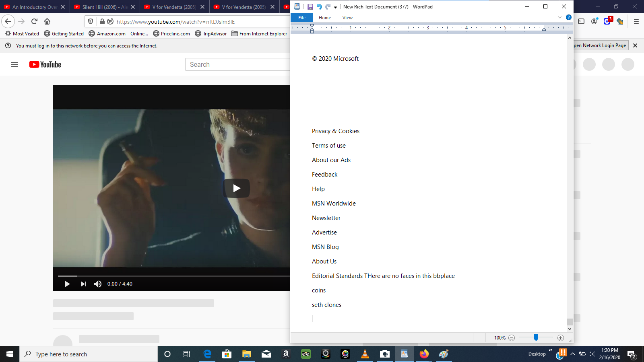Open the Amazon.com bookmark
The image size is (644, 362).
[x=119, y=34]
